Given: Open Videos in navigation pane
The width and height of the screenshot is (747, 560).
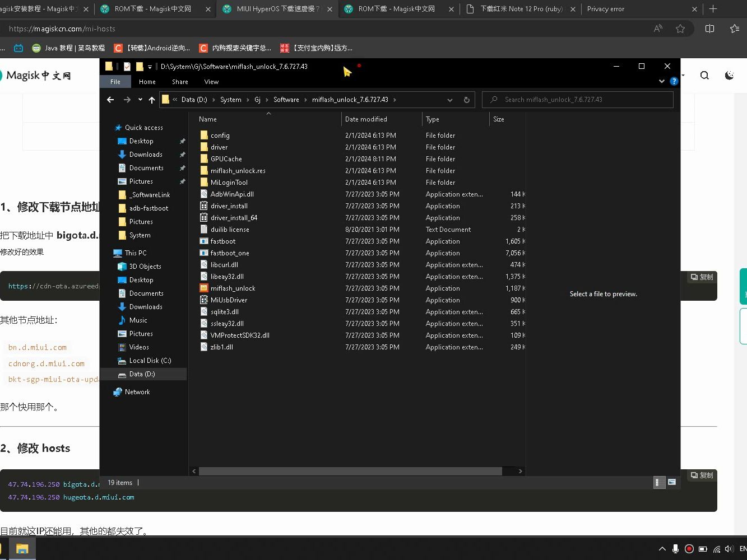Looking at the screenshot, I should [x=139, y=347].
